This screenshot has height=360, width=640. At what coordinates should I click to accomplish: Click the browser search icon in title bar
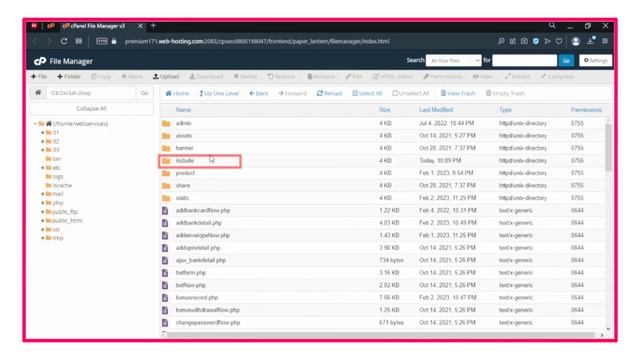(552, 26)
